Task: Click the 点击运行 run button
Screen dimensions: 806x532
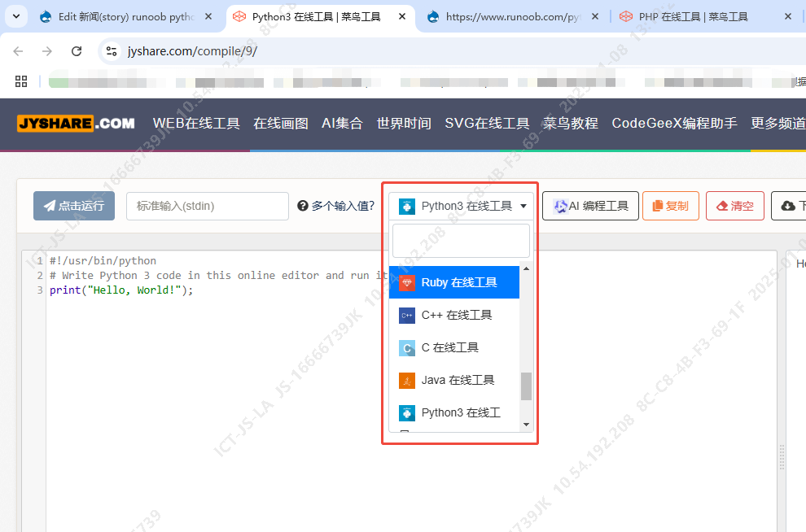Action: [74, 206]
